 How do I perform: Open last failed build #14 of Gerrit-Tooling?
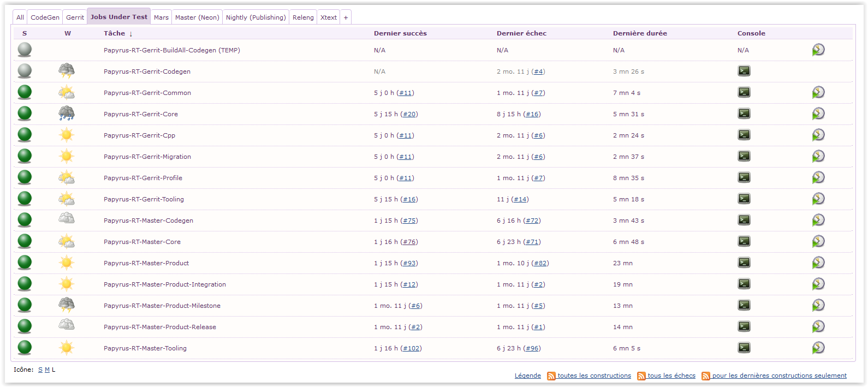pyautogui.click(x=520, y=199)
